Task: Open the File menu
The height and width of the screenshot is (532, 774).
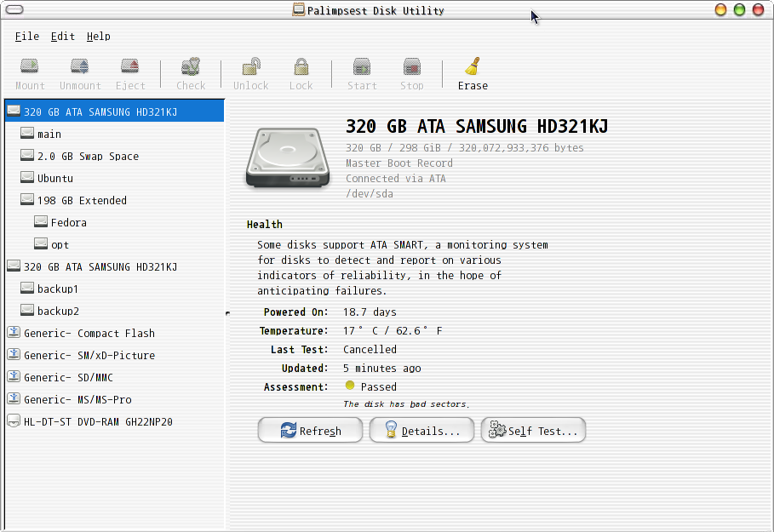Action: 27,37
